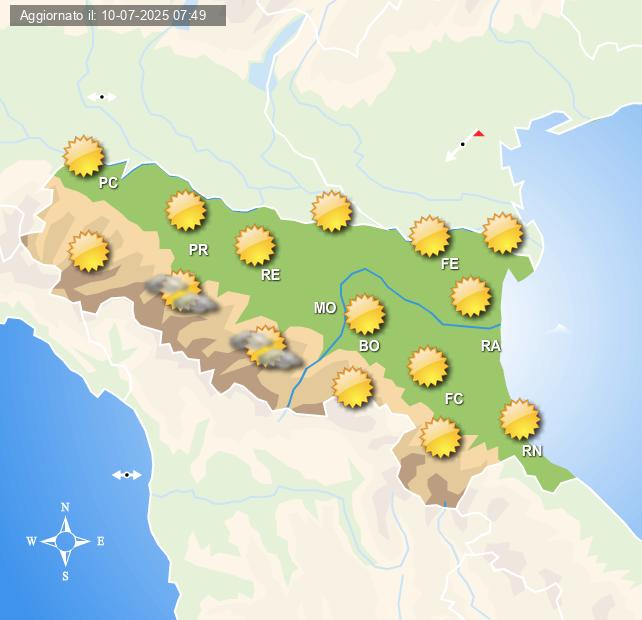The height and width of the screenshot is (620, 642).
Task: Select the mountain sun icon south of BO
Action: tap(353, 387)
